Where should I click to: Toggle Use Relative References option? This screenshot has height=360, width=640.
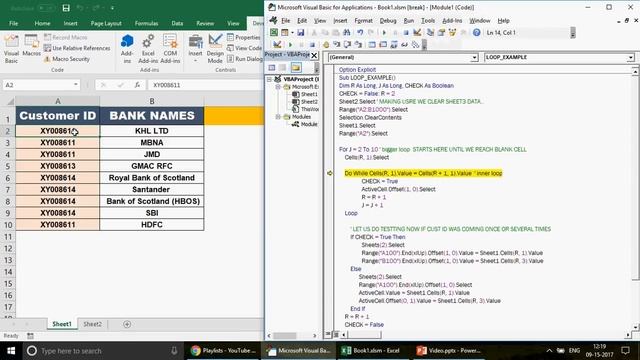(77, 48)
